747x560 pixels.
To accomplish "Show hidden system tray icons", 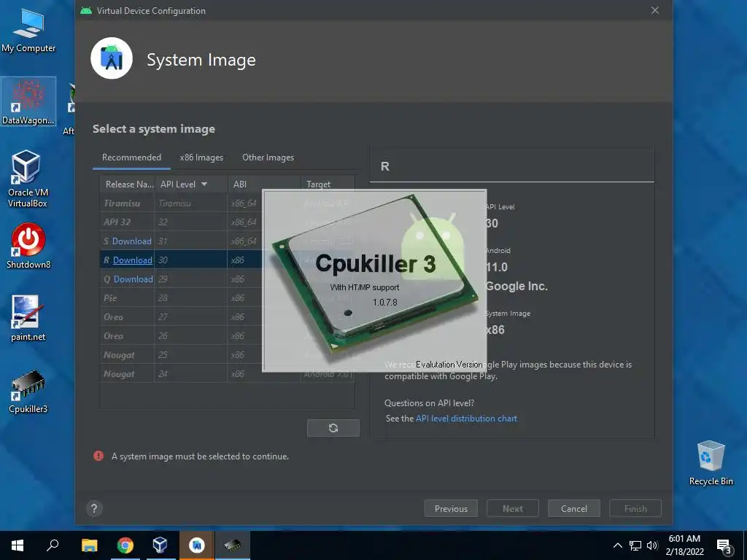I will point(617,545).
